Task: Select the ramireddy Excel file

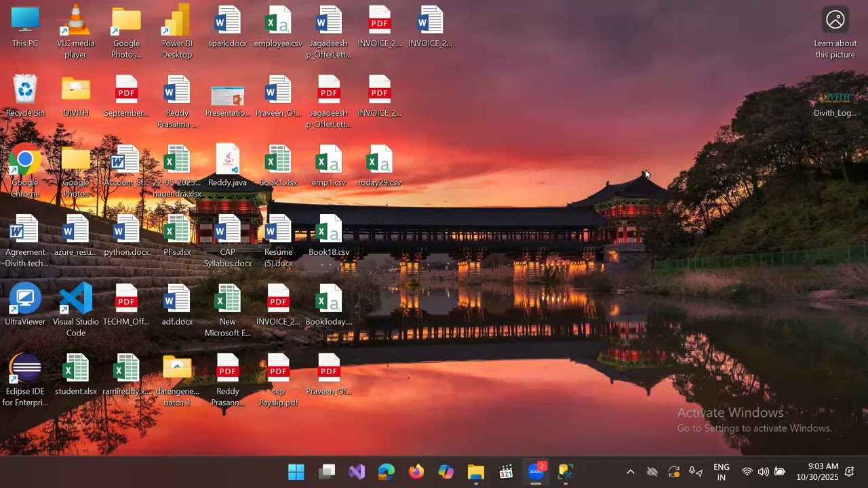Action: pyautogui.click(x=126, y=375)
